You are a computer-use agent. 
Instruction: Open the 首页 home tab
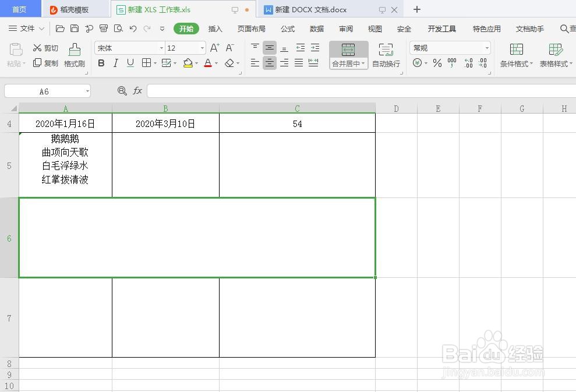point(19,9)
